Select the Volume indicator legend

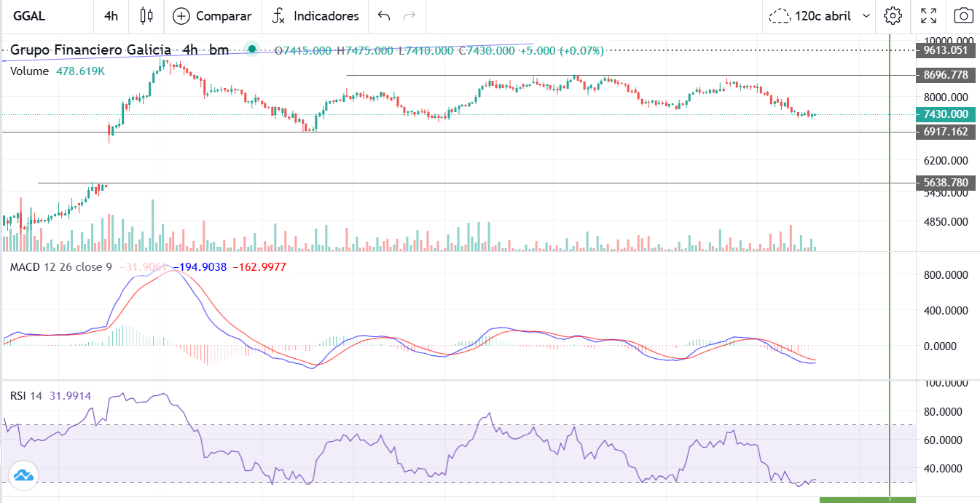29,71
